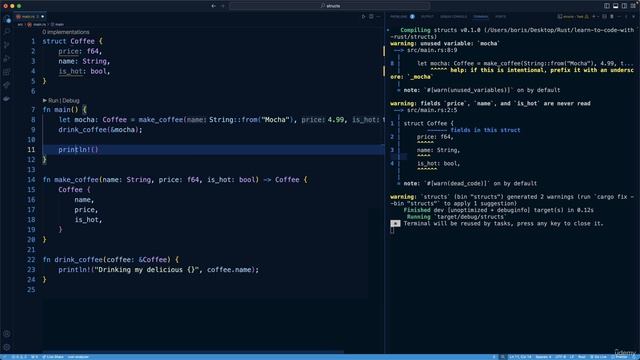The image size is (640, 360).
Task: Toggle the secondary side bar layout icon
Action: 624,6
